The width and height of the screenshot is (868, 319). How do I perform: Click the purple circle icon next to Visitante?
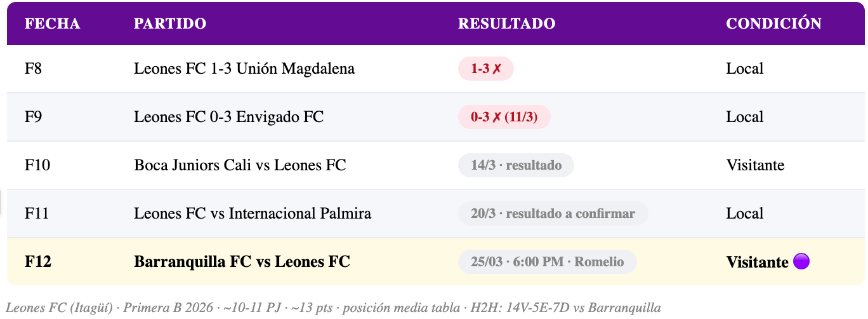pyautogui.click(x=801, y=262)
